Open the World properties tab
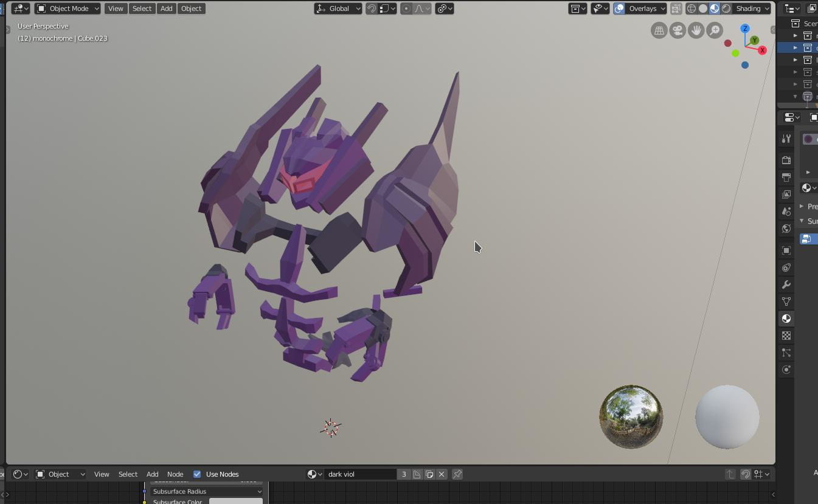 [x=786, y=229]
